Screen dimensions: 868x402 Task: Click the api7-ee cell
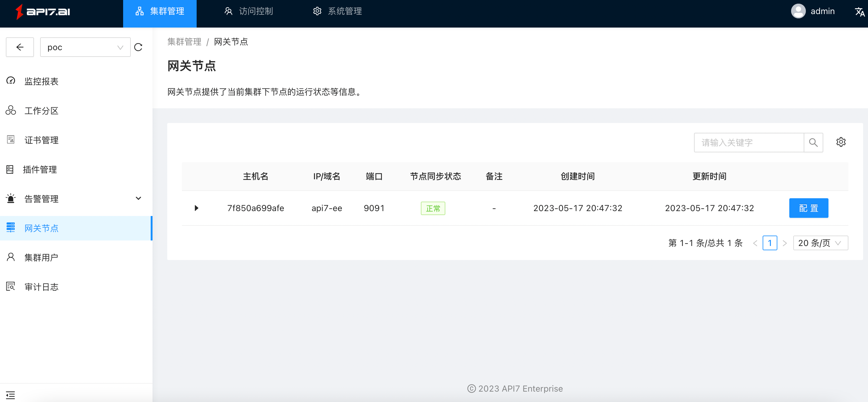click(327, 208)
